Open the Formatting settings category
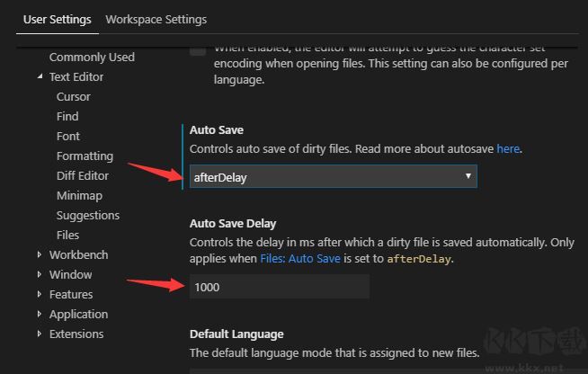 point(85,156)
